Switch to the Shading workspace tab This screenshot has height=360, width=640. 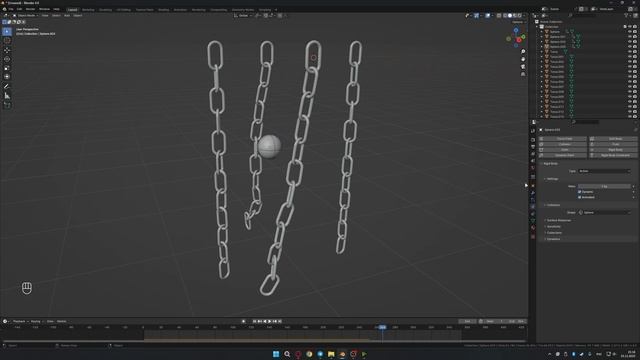[x=163, y=9]
